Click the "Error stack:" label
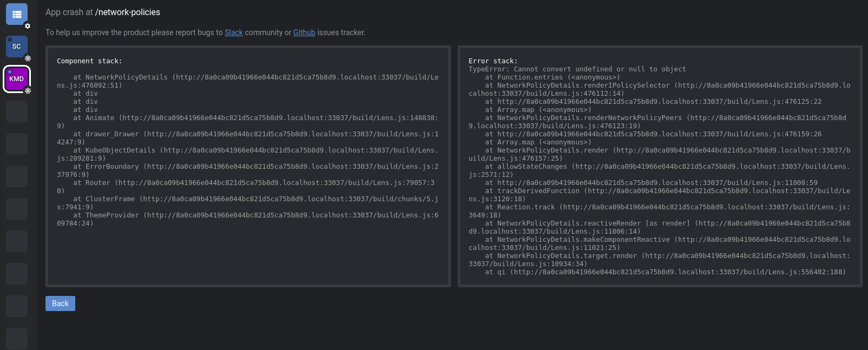 pyautogui.click(x=493, y=61)
